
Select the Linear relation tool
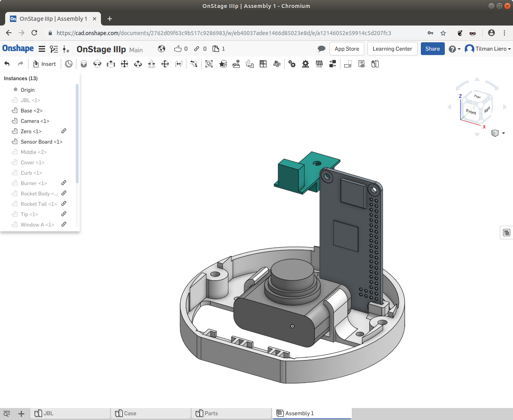pyautogui.click(x=333, y=64)
